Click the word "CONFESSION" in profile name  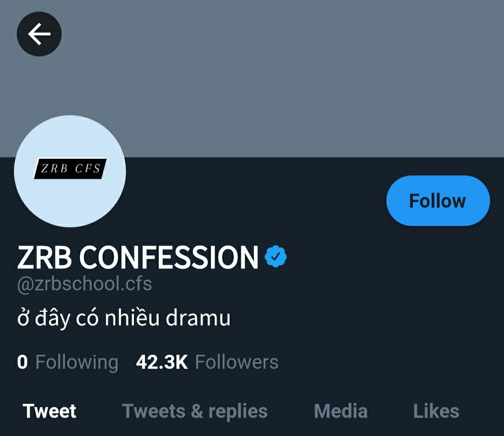pos(169,257)
